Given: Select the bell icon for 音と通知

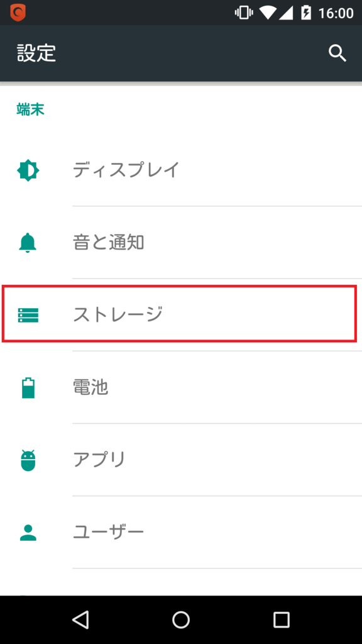Looking at the screenshot, I should [28, 242].
